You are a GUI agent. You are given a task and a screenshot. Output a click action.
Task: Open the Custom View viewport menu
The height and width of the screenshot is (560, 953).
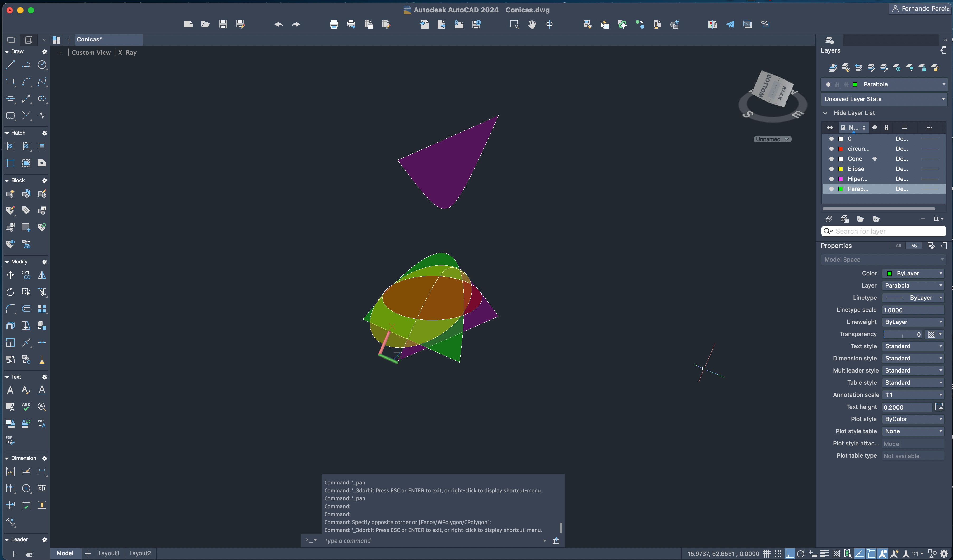91,53
